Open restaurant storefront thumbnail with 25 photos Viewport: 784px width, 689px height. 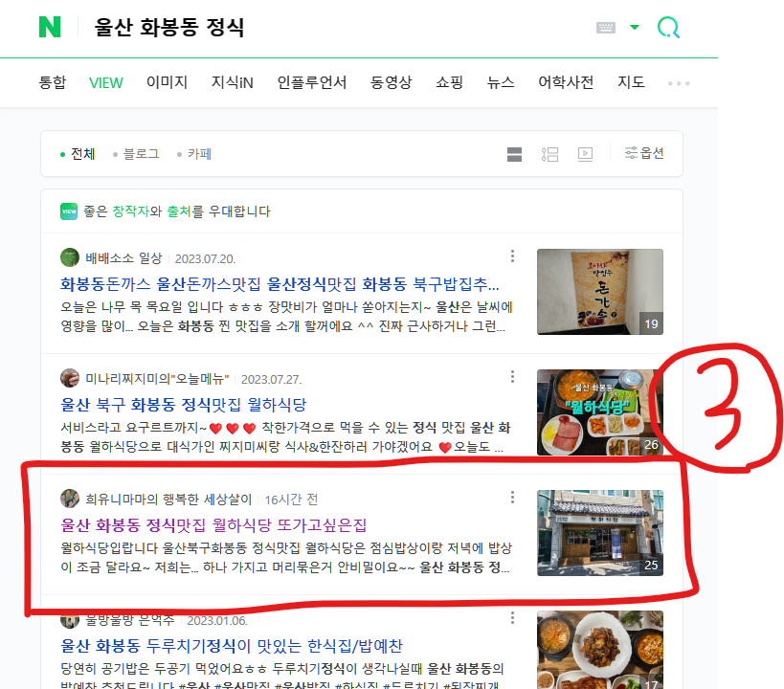(x=600, y=533)
